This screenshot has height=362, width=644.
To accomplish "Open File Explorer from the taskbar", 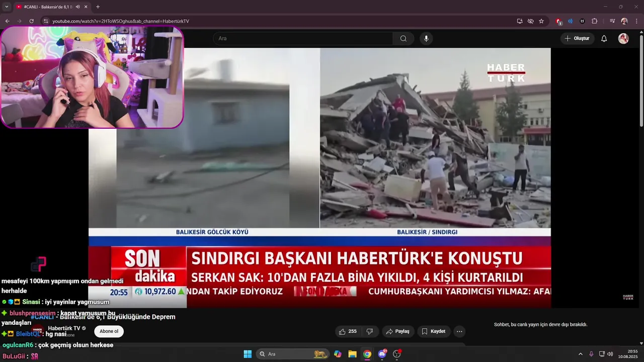I will [352, 354].
